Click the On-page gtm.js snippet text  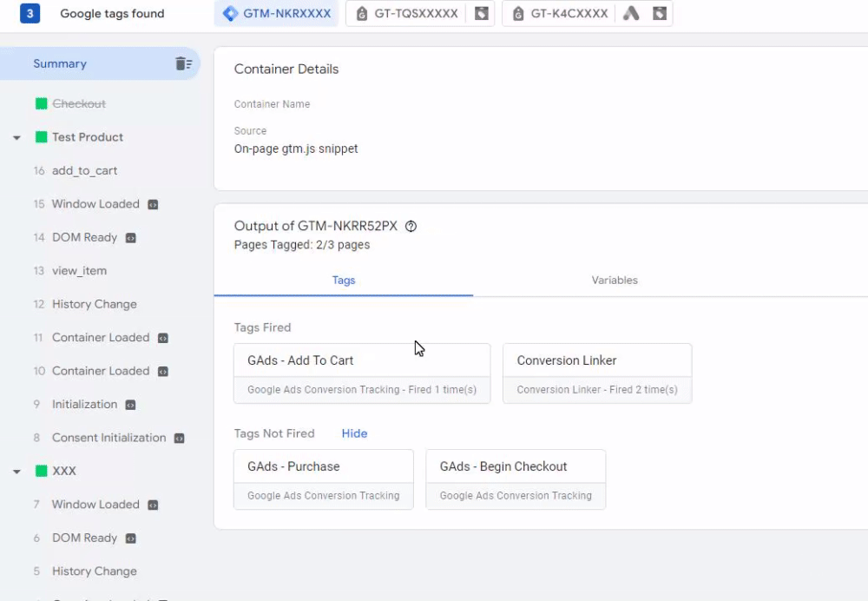(x=296, y=149)
